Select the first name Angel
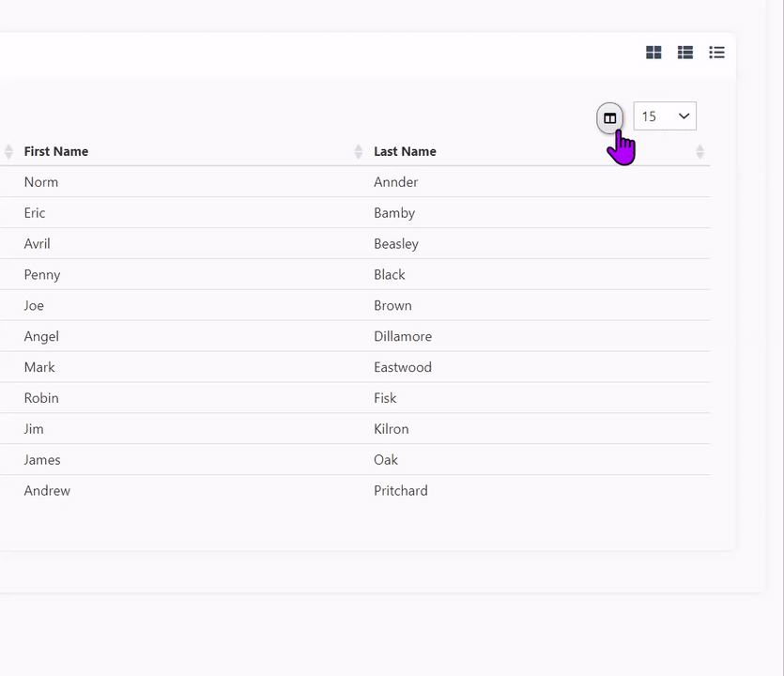The image size is (784, 676). pos(41,336)
